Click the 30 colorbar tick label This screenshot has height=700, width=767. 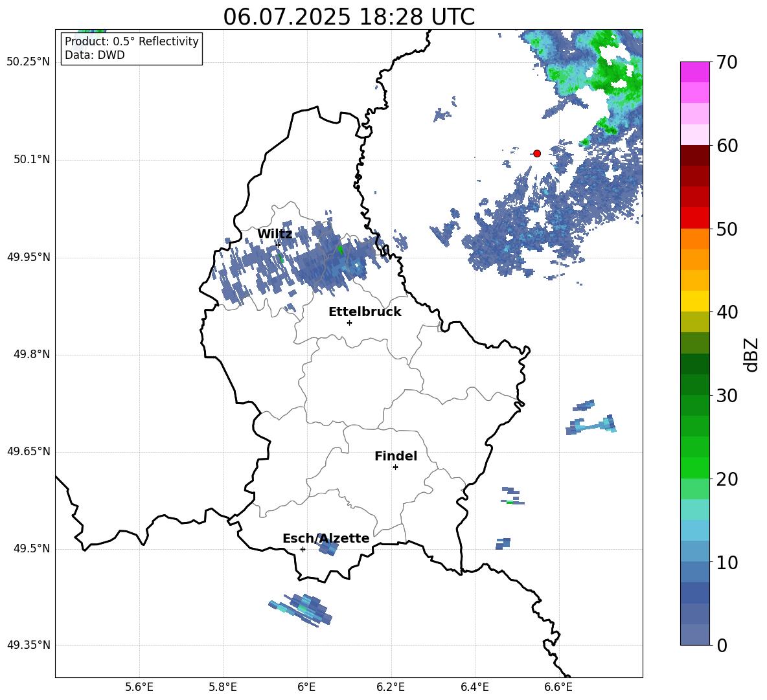[x=727, y=396]
